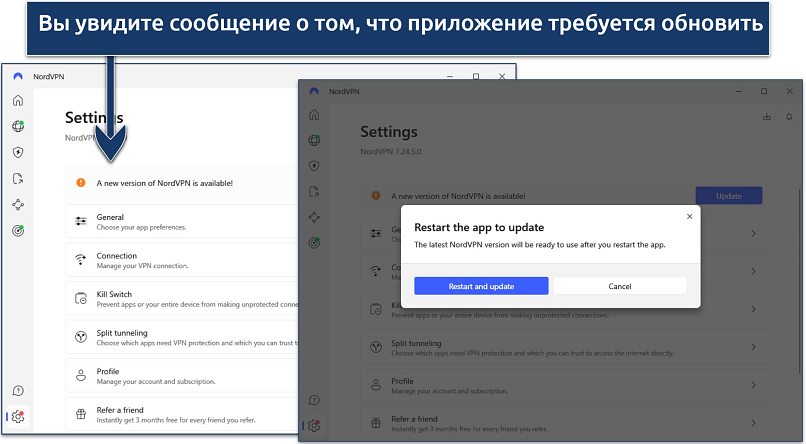Image resolution: width=806 pixels, height=444 pixels.
Task: Click Kill Switch icon in back window
Action: (x=81, y=299)
